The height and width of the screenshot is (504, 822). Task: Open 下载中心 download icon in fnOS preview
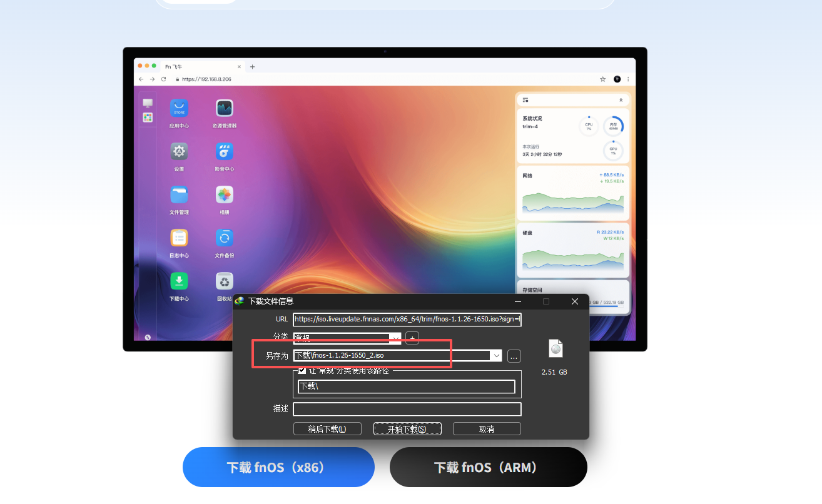click(x=180, y=281)
